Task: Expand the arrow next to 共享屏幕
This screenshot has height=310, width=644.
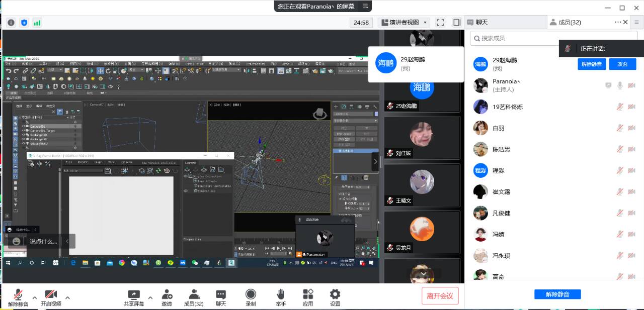Action: (x=150, y=297)
